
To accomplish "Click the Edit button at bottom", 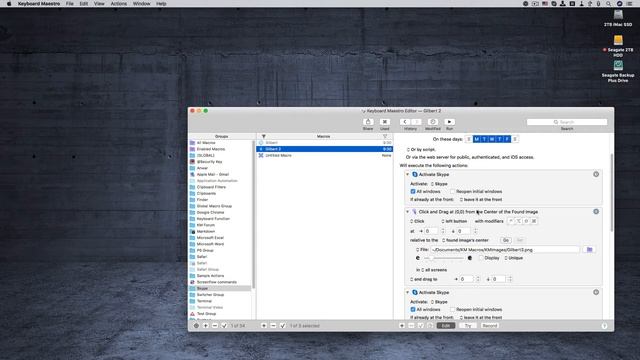I will [446, 326].
